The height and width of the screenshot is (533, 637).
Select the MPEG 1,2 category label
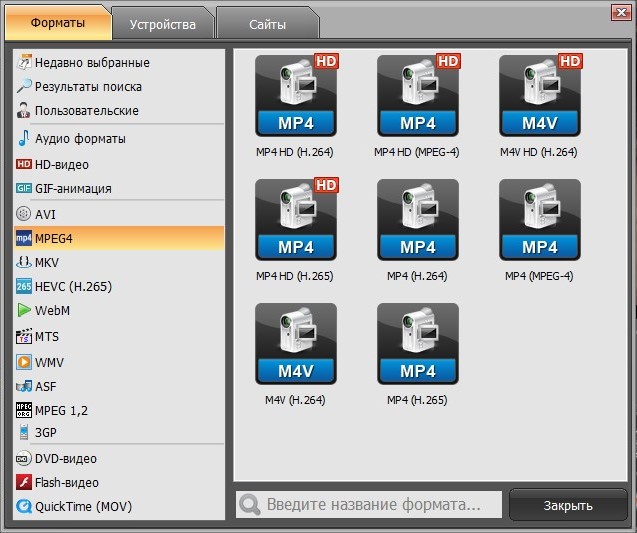pyautogui.click(x=61, y=410)
